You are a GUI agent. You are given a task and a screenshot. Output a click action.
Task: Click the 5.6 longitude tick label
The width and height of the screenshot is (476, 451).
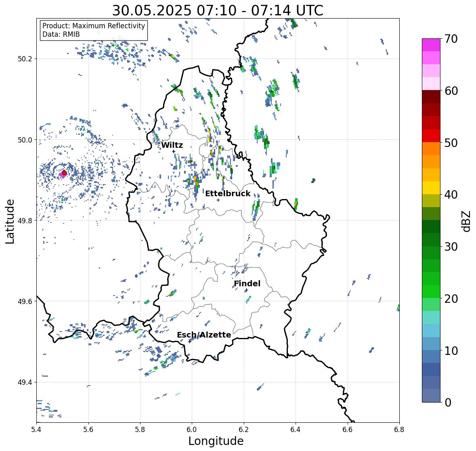coord(88,429)
